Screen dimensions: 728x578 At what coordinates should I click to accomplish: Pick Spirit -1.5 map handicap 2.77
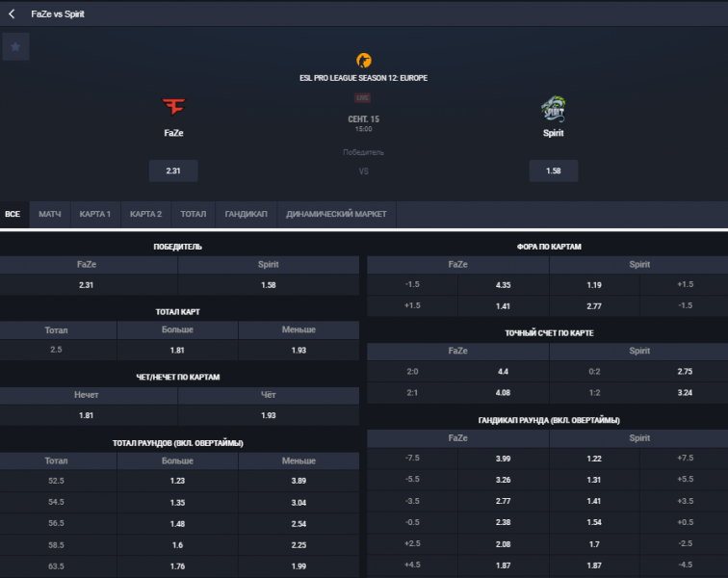pos(594,306)
